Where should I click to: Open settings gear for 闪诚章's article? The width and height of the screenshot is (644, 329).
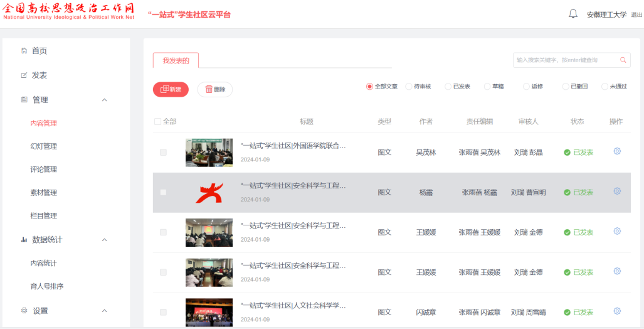617,311
